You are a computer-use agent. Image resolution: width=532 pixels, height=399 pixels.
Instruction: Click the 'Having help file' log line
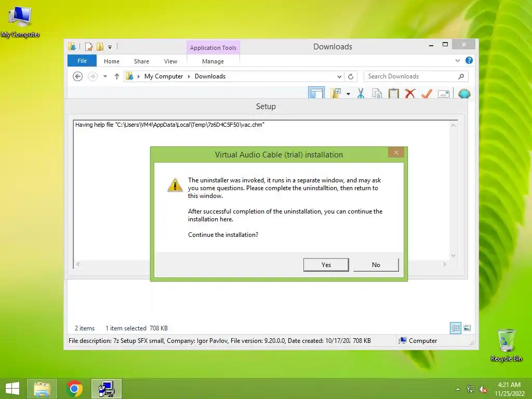170,125
